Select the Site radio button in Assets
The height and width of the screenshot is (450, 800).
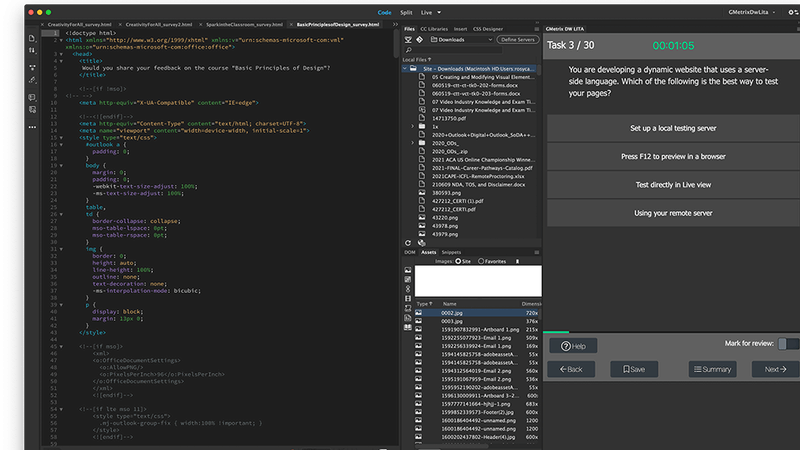(x=458, y=261)
